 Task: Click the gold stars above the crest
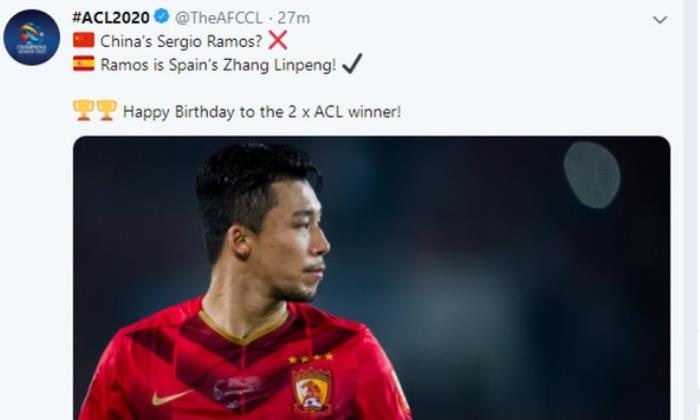[311, 358]
